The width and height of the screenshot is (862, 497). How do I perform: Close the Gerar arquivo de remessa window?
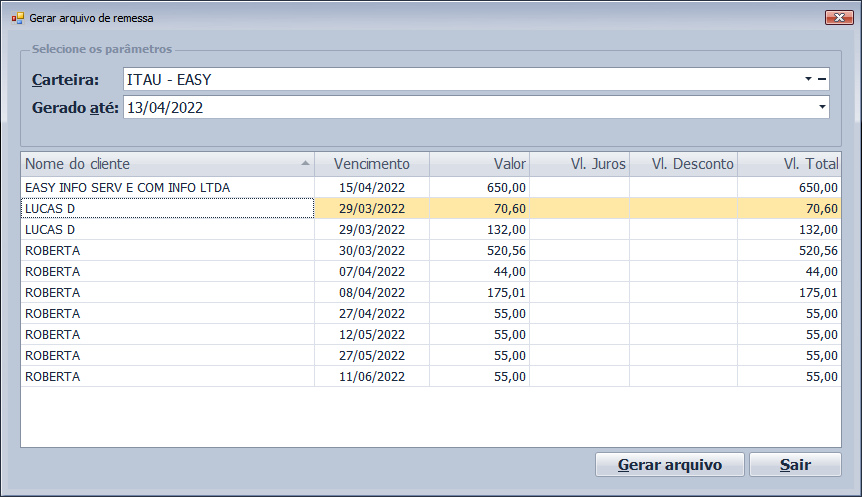click(x=838, y=18)
